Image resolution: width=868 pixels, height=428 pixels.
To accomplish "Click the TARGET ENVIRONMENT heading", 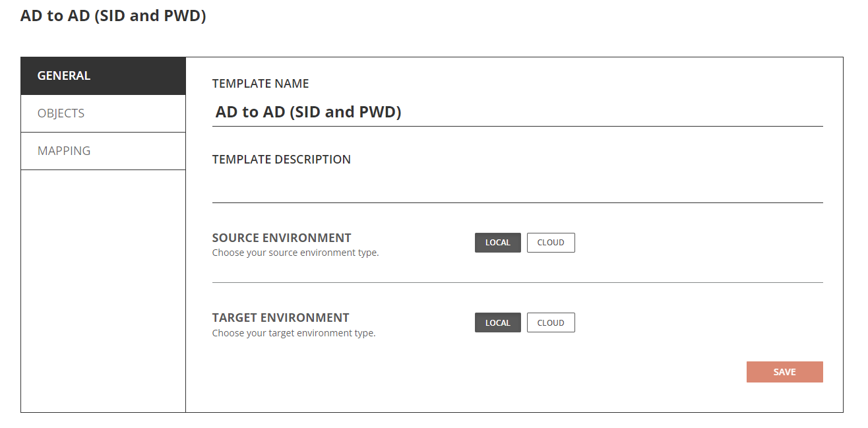I will point(280,318).
